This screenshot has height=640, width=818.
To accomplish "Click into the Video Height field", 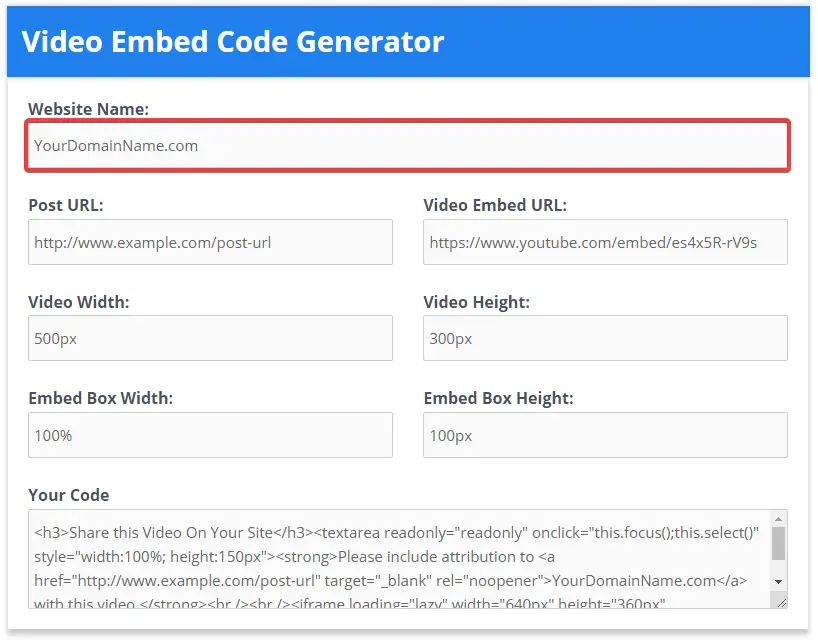I will coord(605,338).
